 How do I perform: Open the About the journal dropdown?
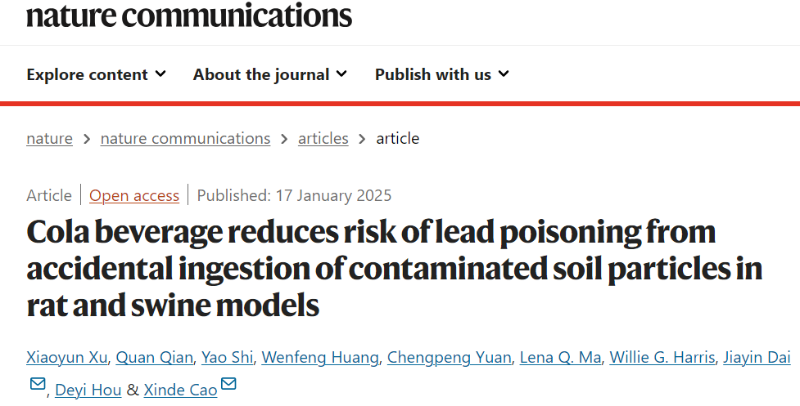click(x=270, y=74)
